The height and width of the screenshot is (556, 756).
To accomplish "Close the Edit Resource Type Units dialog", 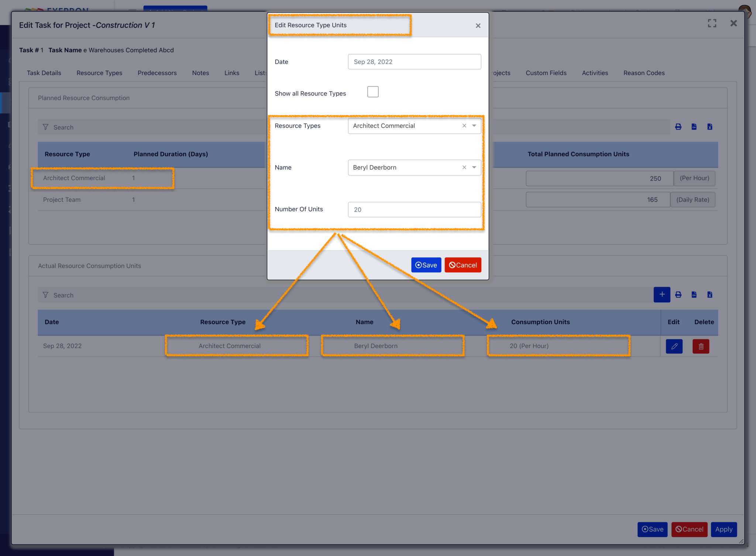I will pos(478,25).
